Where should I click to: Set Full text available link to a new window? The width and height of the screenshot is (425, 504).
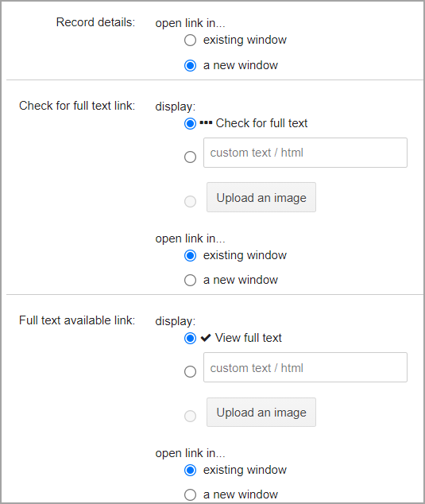tap(190, 494)
